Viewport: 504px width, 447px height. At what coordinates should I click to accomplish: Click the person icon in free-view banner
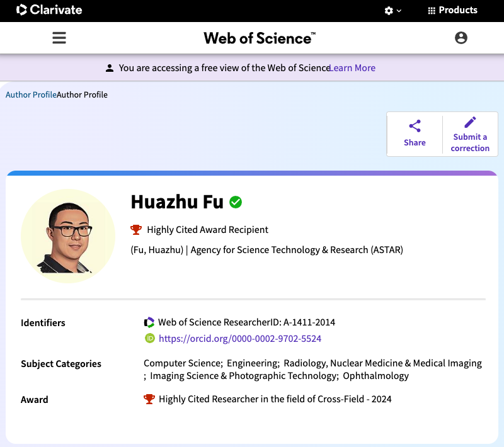(110, 68)
